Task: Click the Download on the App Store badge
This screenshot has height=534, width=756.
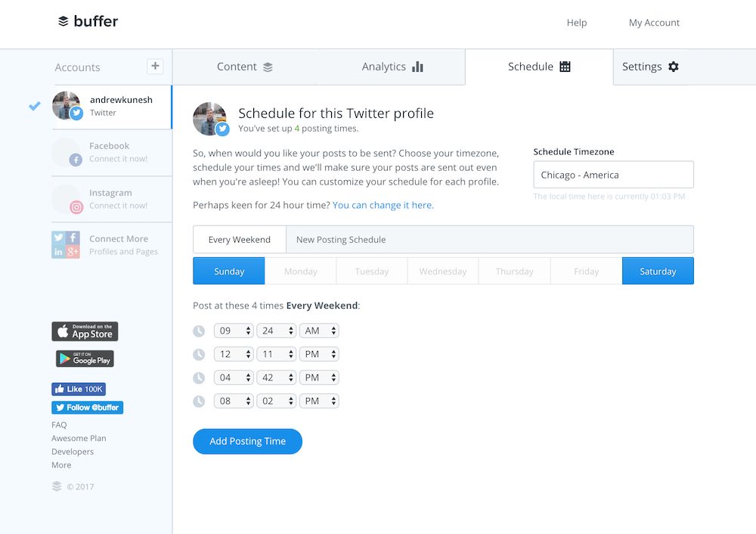Action: pyautogui.click(x=85, y=331)
